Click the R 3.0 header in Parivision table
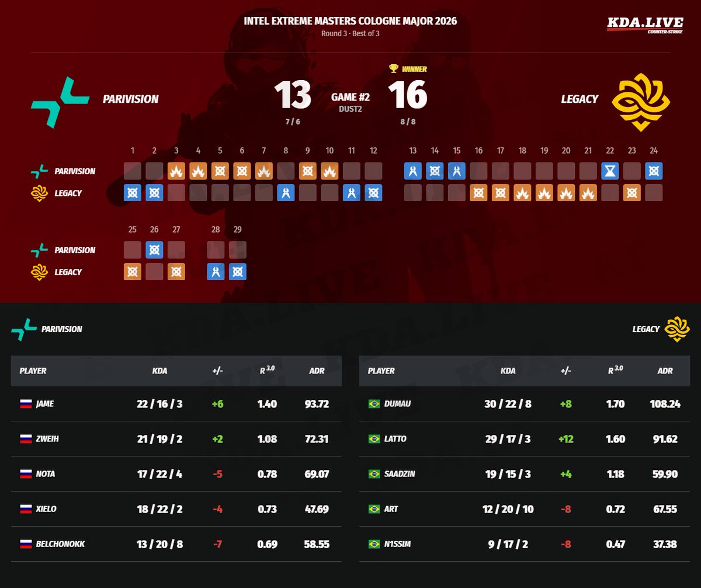Image resolution: width=701 pixels, height=588 pixels. tap(267, 369)
